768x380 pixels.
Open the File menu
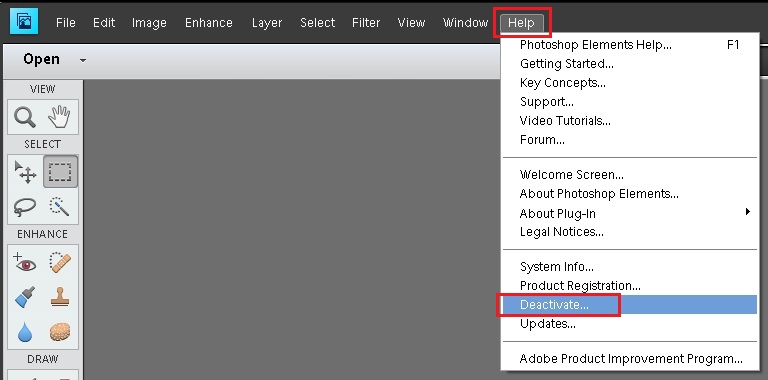tap(66, 23)
